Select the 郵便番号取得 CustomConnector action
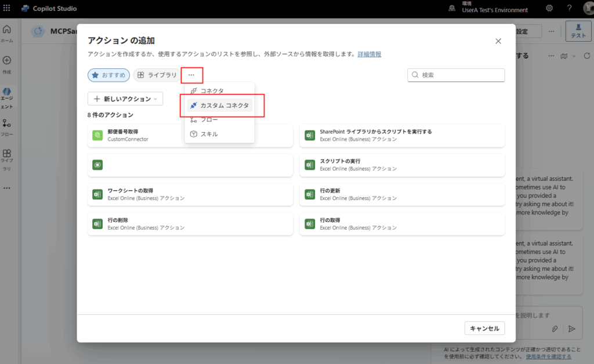The image size is (594, 364). (x=190, y=136)
